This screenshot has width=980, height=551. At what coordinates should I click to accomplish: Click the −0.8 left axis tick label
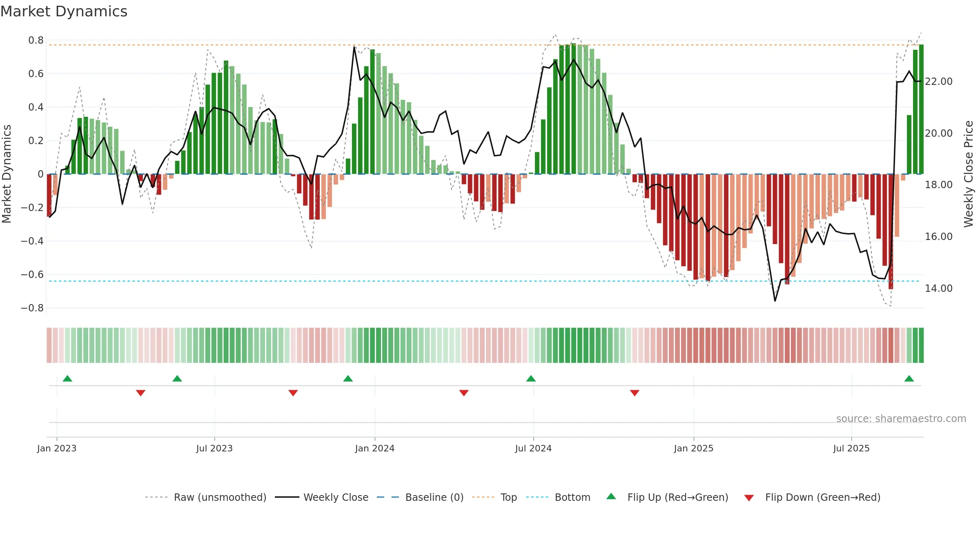tap(32, 308)
